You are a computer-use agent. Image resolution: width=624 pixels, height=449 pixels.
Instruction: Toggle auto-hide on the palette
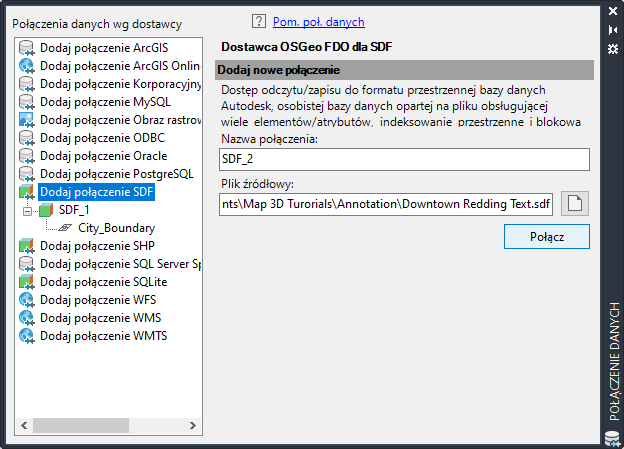(x=613, y=30)
